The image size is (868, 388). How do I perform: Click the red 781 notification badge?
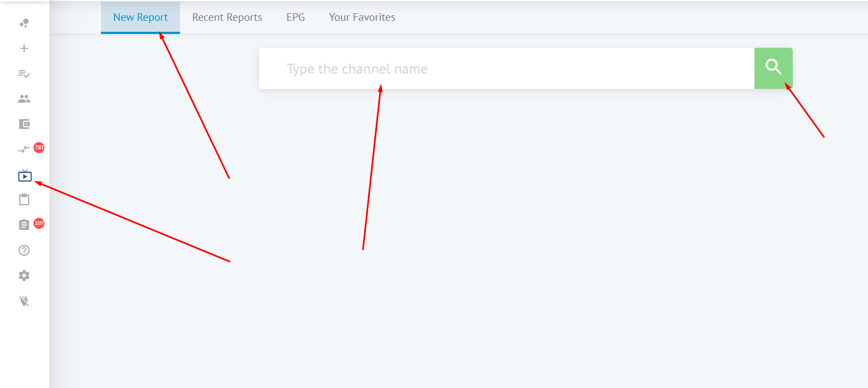39,147
